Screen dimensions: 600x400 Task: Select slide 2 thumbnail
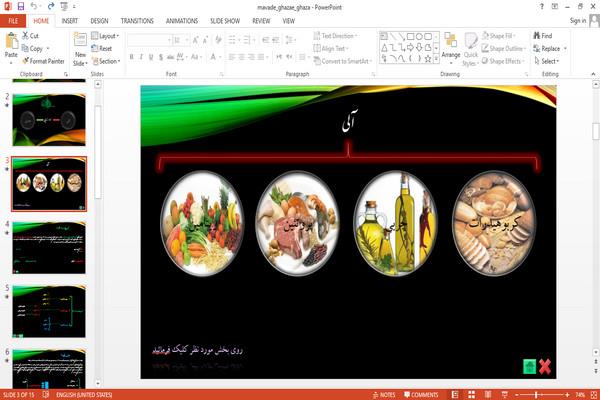coord(49,120)
